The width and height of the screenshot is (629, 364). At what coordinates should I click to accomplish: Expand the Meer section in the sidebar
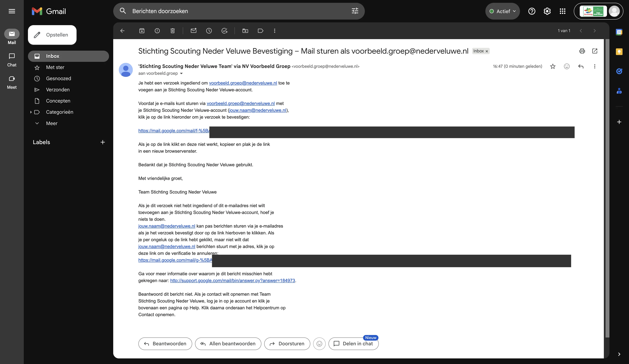pos(51,123)
